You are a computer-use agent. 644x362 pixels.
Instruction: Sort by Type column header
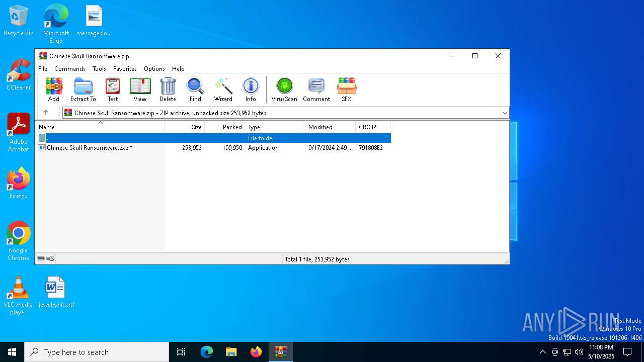[275, 127]
